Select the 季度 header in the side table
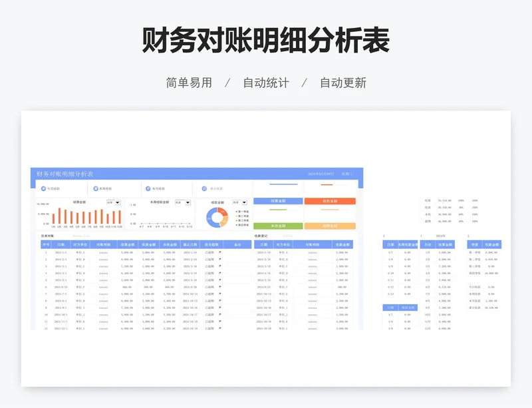Viewport: 532px width, 408px height. (475, 244)
